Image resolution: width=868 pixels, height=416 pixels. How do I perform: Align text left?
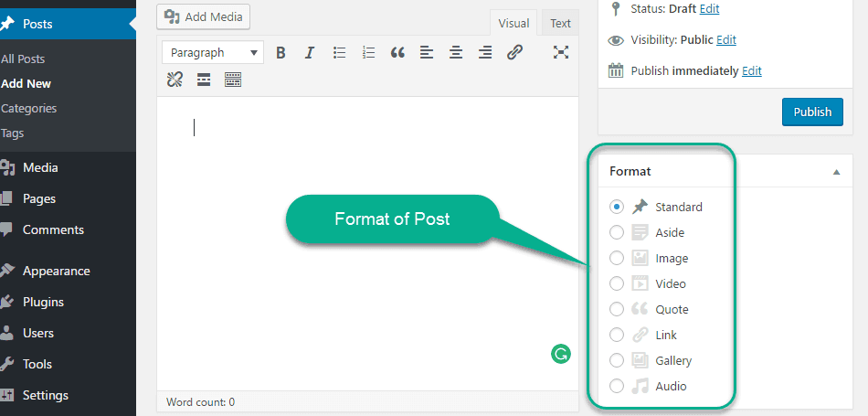tap(427, 53)
